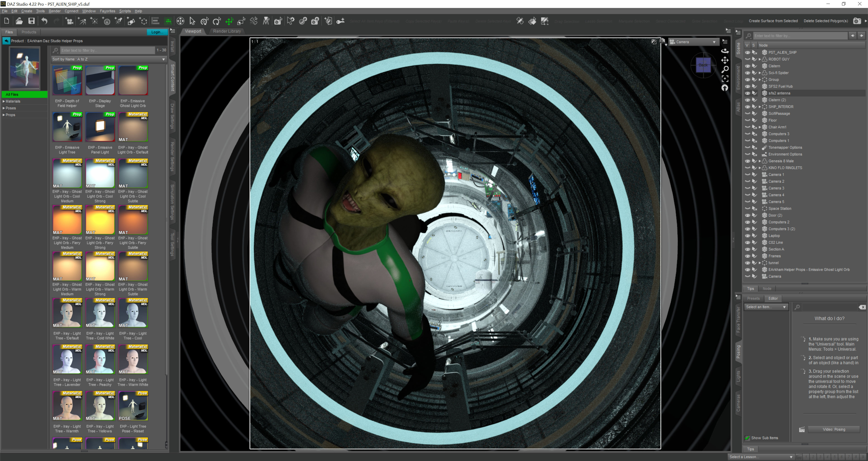Open the Environment side tab
This screenshot has height=461, width=868.
pos(738,78)
